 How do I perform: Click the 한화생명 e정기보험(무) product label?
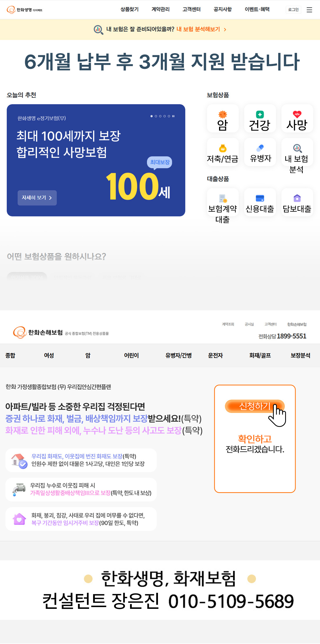click(x=42, y=118)
